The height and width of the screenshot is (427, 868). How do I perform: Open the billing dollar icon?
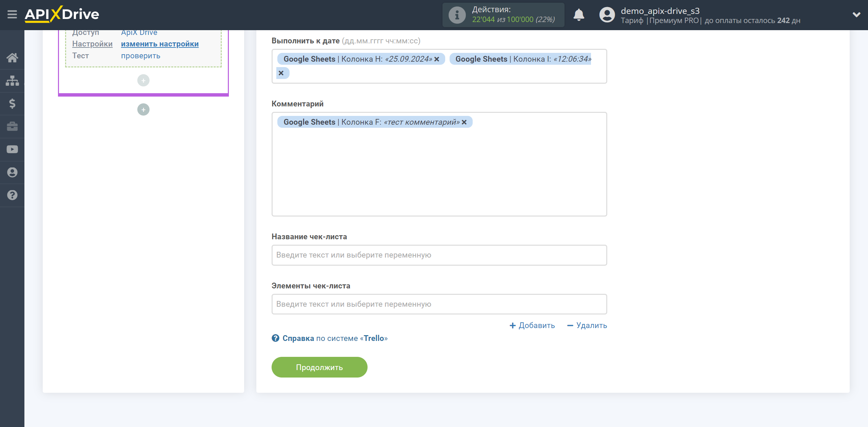click(x=12, y=103)
